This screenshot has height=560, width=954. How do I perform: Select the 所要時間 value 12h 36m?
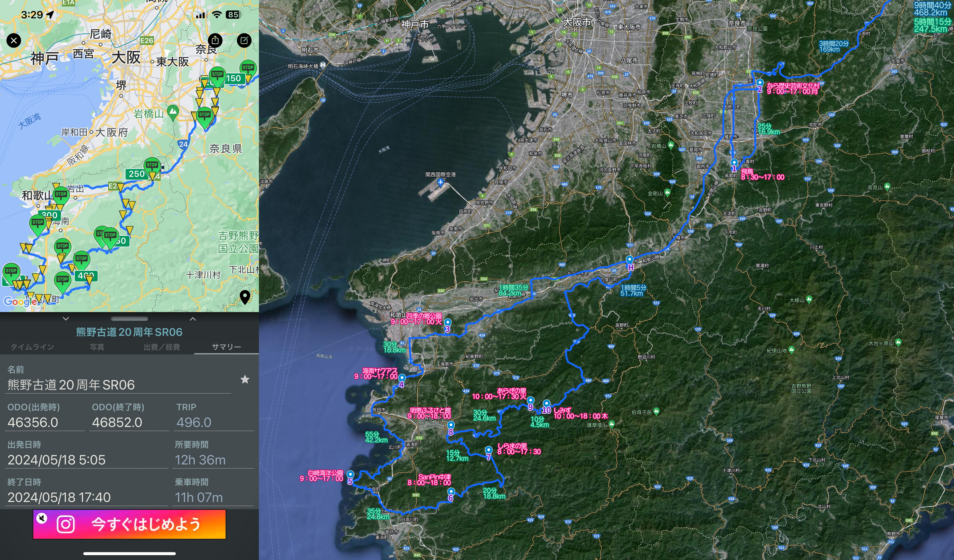(213, 460)
